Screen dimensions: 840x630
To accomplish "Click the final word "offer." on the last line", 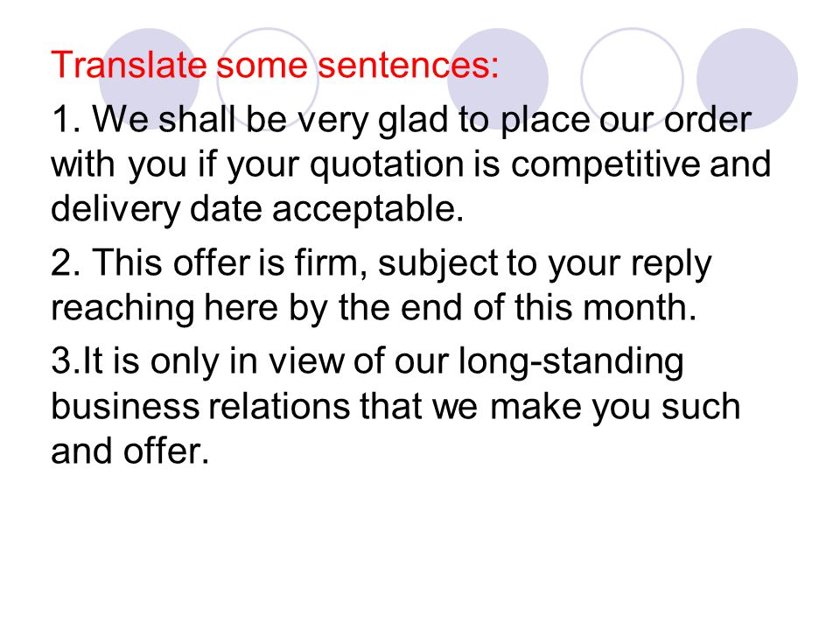I will point(166,451).
